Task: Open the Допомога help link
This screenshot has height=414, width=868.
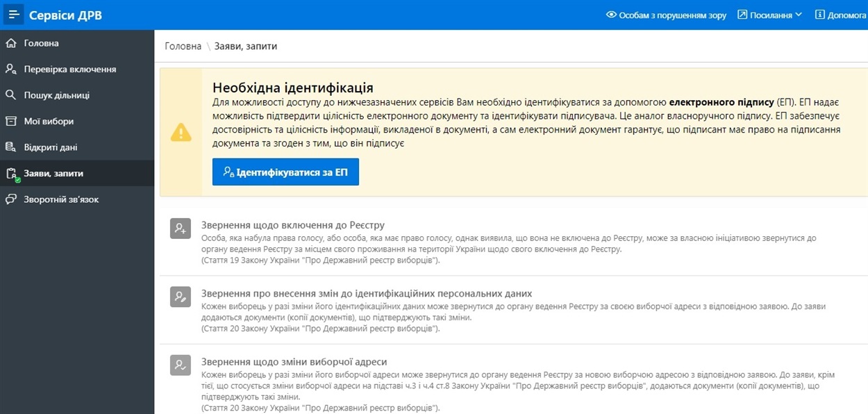Action: tap(840, 15)
